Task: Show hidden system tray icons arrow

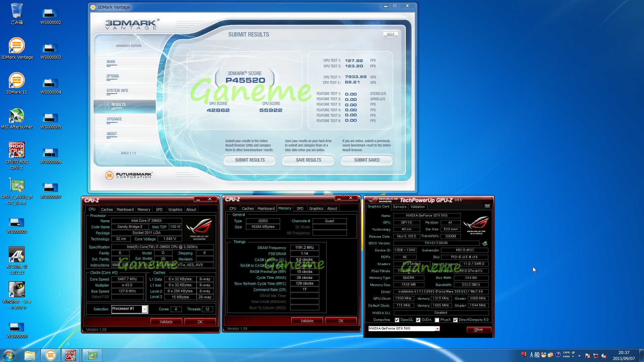Action: [579, 355]
